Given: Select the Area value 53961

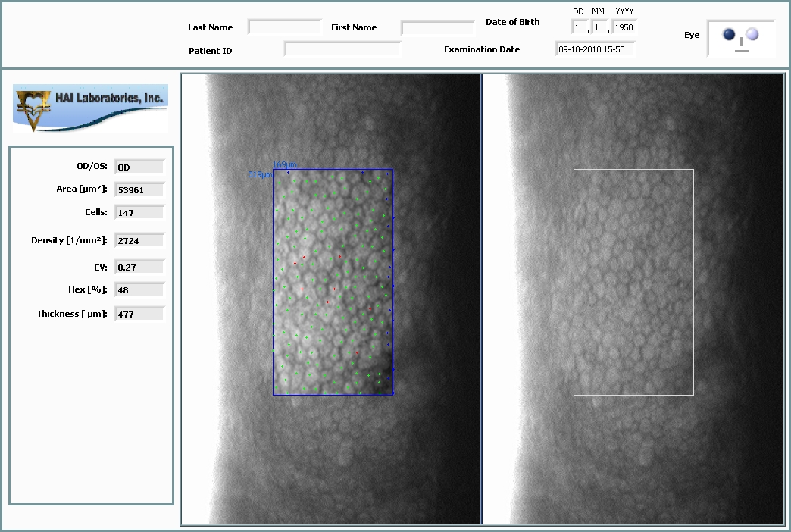Looking at the screenshot, I should click(139, 189).
